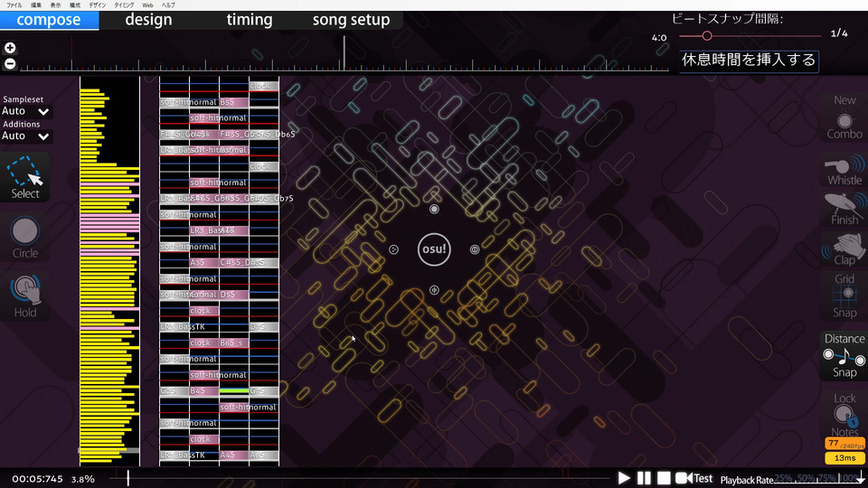Select the green highlighted note bar

click(x=233, y=391)
